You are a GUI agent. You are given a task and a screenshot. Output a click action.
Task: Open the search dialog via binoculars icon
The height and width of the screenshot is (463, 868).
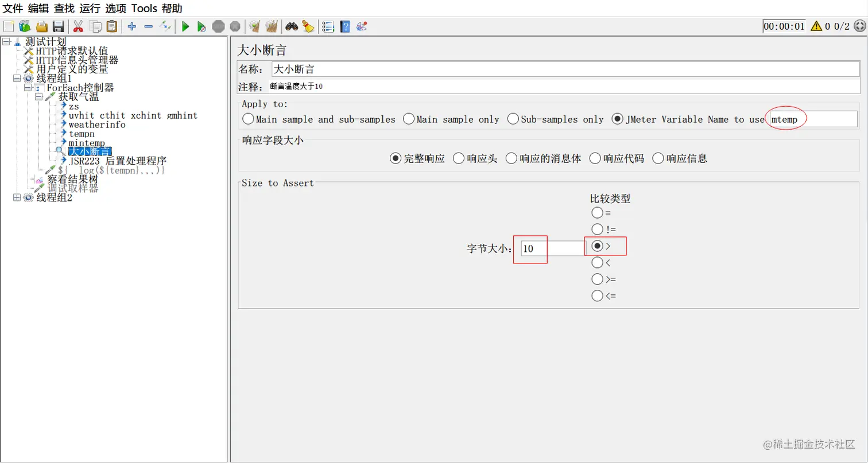pos(292,26)
